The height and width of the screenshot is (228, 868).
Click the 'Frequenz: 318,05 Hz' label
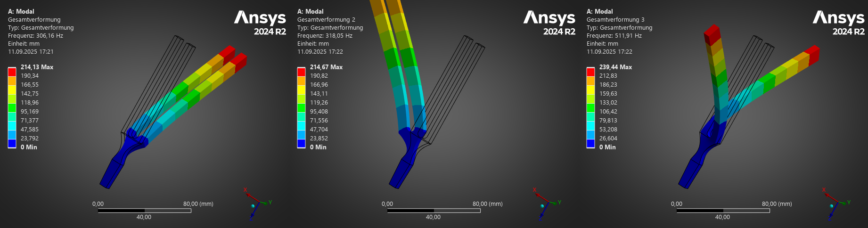coord(325,36)
